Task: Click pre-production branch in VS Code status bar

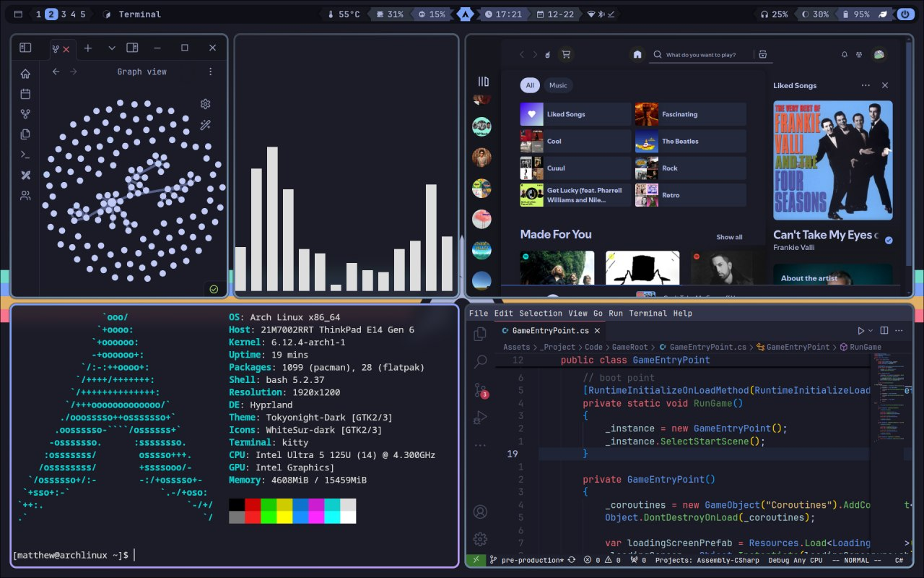Action: [527, 560]
